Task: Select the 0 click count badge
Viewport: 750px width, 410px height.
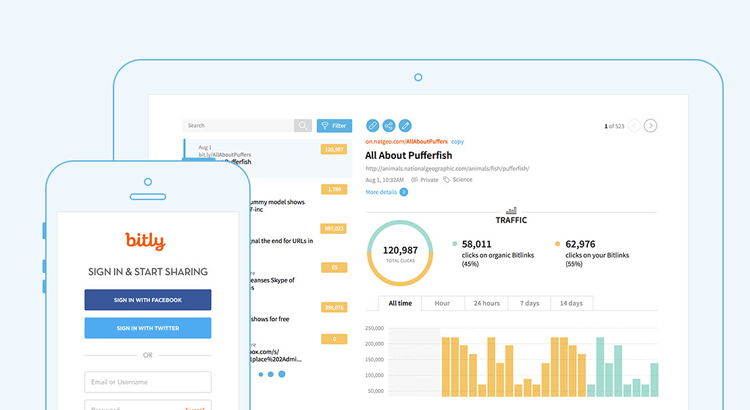Action: 334,339
